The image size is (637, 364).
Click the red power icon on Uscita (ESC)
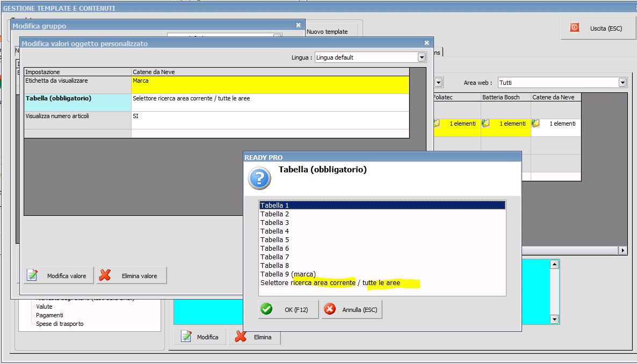575,27
